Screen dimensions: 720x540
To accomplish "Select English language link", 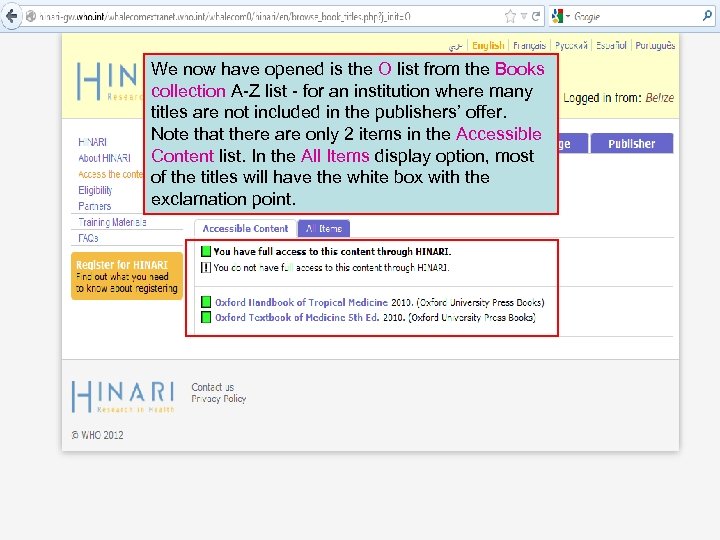I will pyautogui.click(x=488, y=45).
